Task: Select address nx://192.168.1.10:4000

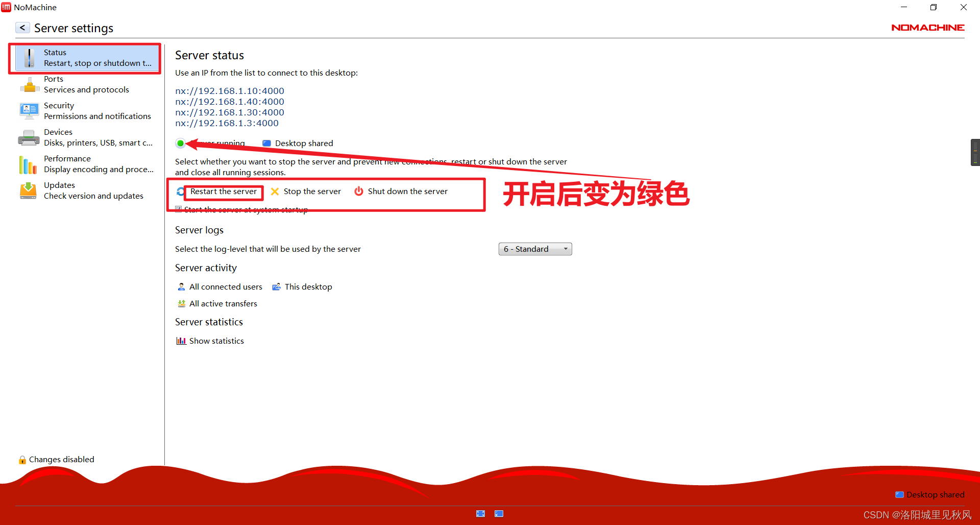Action: tap(230, 91)
